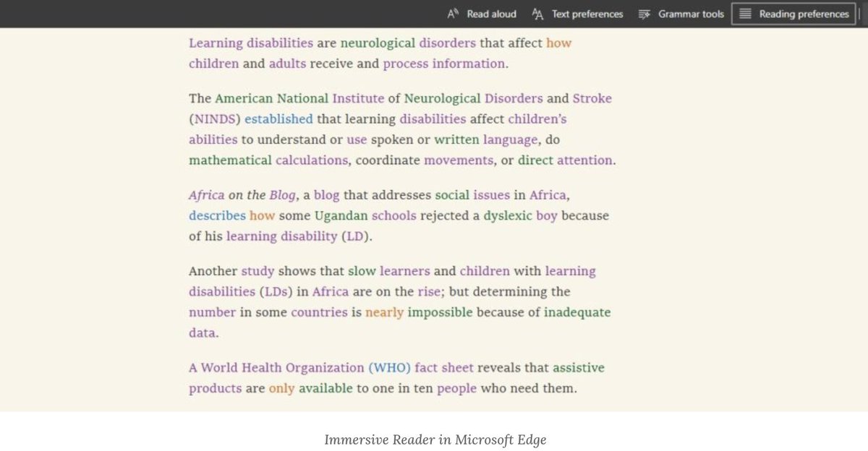Click the Reading preferences lines icon
Viewport: 868px width, 451px height.
(745, 14)
